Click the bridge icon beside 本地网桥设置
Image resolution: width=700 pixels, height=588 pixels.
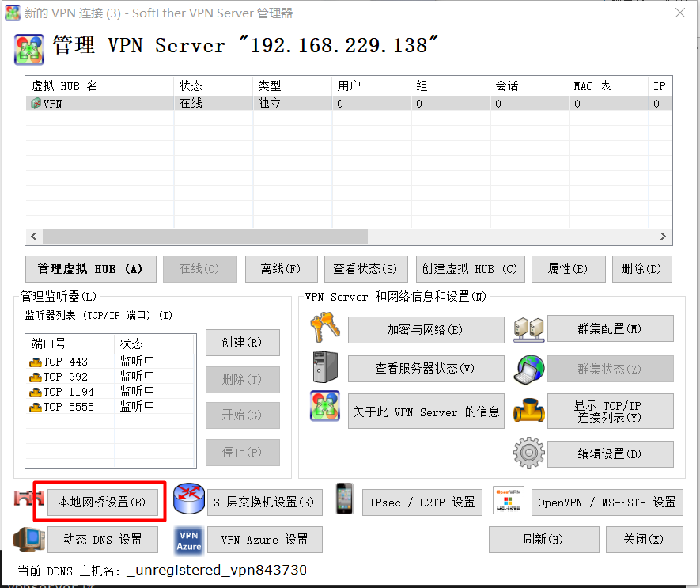pyautogui.click(x=29, y=499)
